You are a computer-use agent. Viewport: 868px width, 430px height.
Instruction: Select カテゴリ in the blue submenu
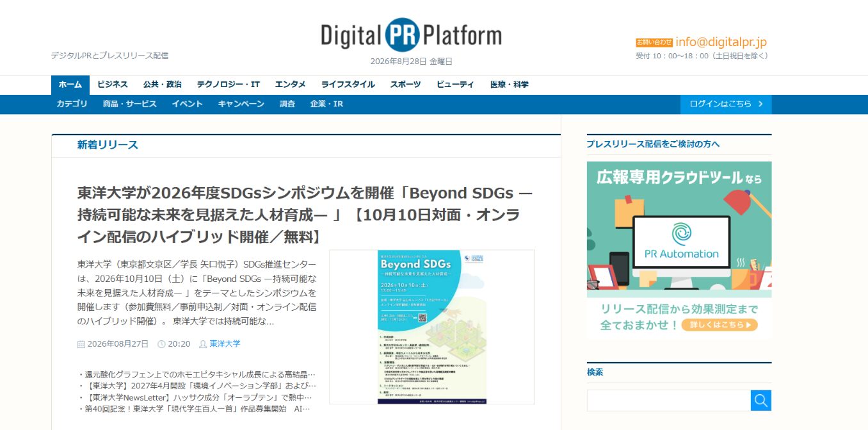72,104
